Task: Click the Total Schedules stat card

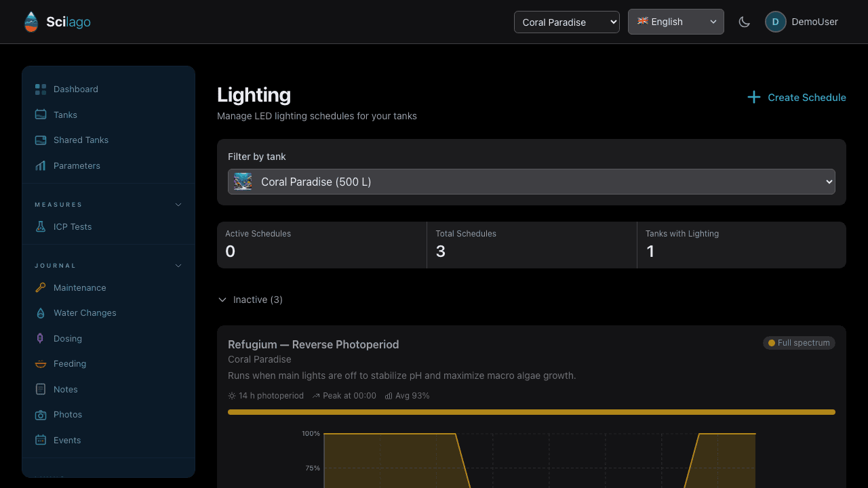Action: pos(532,245)
